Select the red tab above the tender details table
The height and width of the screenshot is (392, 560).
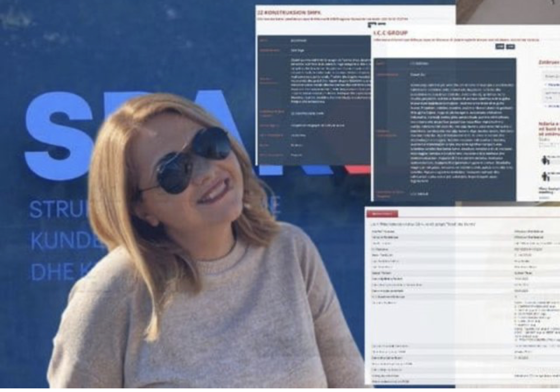382,213
